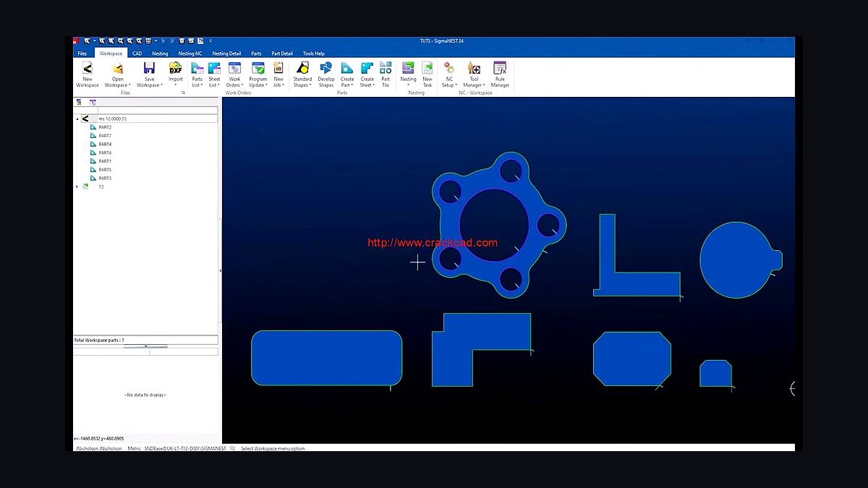Click the second icon above the parts tree
Viewport: 868px width, 488px height.
pyautogui.click(x=93, y=103)
